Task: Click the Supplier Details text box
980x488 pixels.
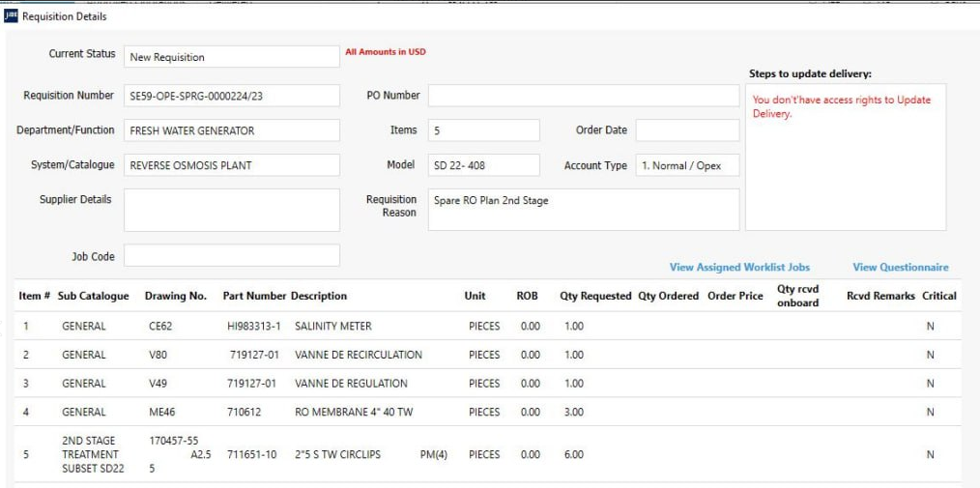Action: pos(232,210)
